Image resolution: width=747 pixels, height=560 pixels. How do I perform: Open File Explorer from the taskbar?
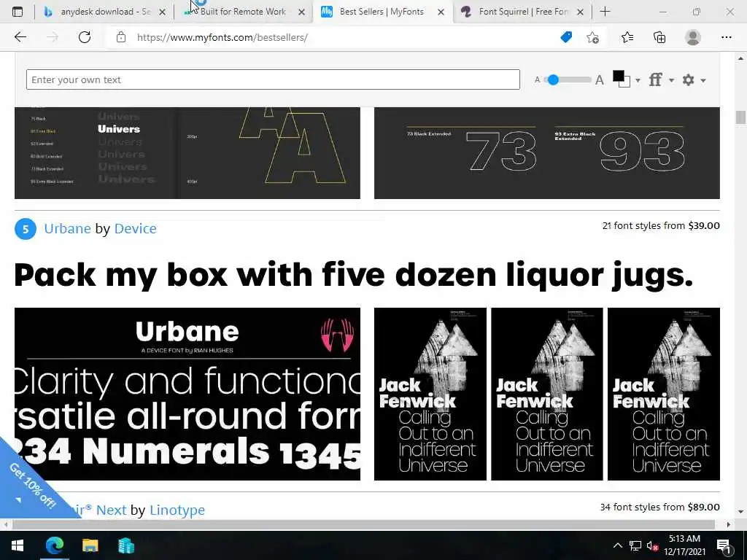coord(90,545)
